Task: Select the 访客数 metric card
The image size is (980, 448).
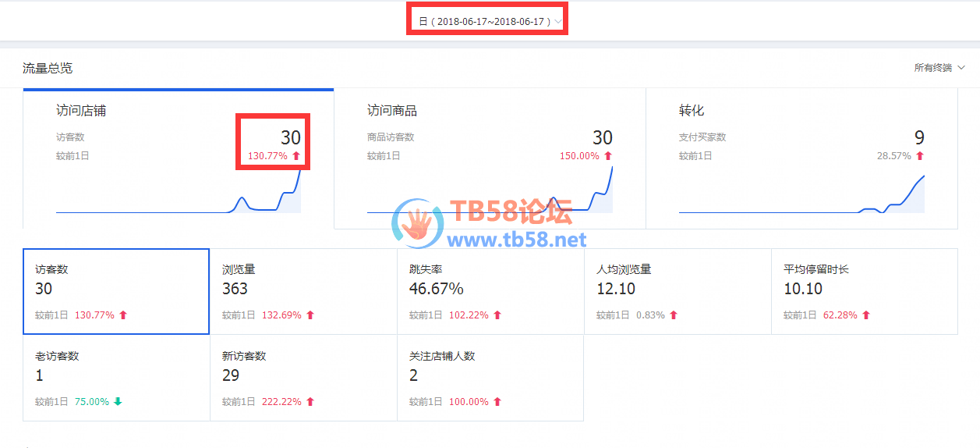Action: [116, 291]
